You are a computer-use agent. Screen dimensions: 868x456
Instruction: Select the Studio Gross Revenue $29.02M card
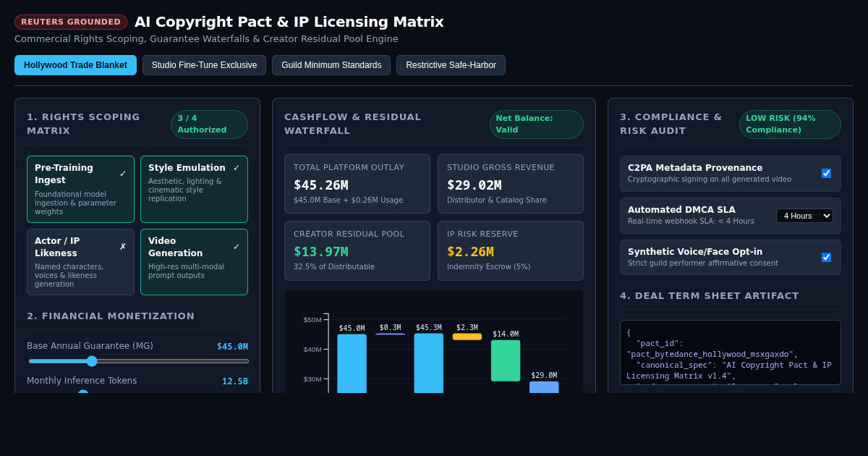pos(511,184)
